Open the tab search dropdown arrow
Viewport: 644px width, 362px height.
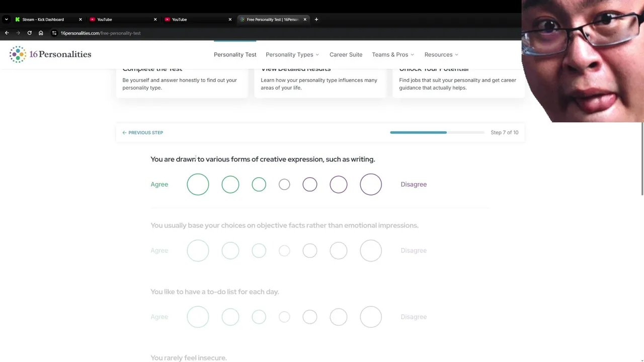[x=6, y=20]
